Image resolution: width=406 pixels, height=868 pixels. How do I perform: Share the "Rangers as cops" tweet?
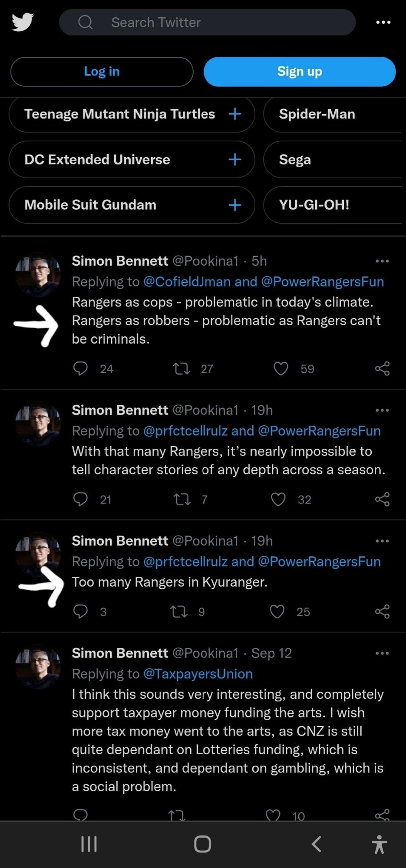point(382,368)
